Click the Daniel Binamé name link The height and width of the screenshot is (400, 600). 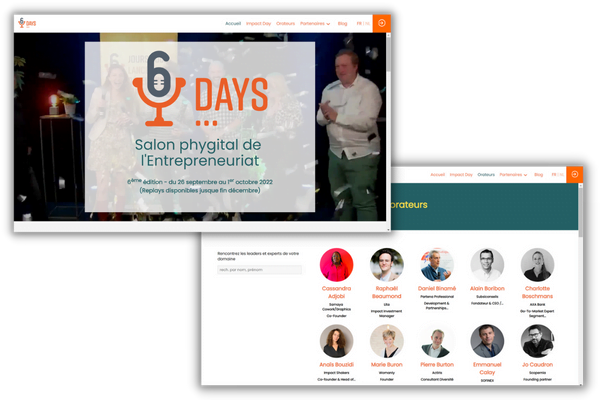click(x=437, y=288)
